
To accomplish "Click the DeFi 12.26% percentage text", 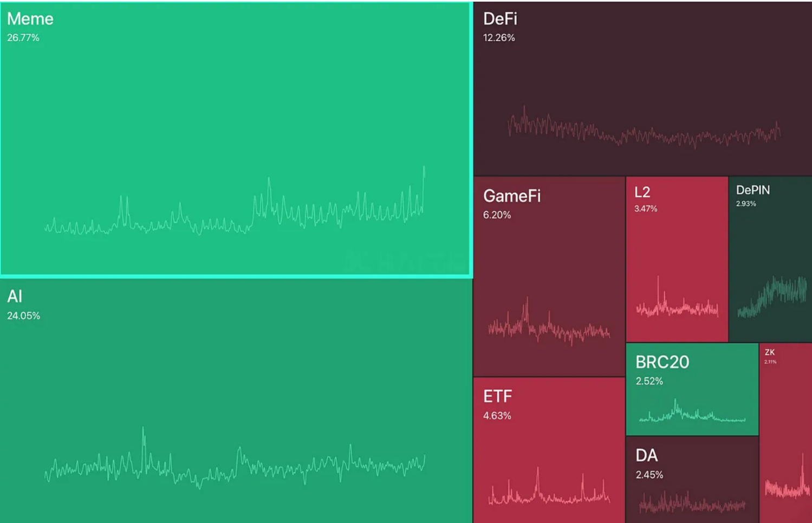I will 499,38.
